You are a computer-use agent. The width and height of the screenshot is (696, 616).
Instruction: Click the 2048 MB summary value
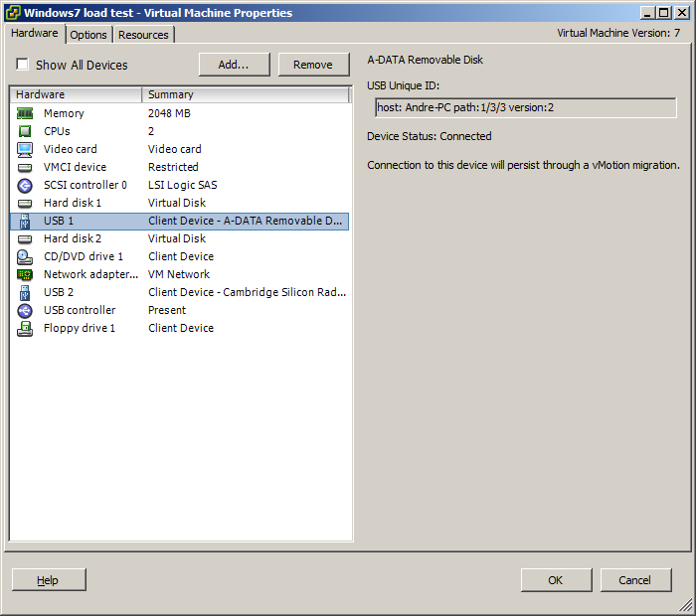click(x=169, y=113)
